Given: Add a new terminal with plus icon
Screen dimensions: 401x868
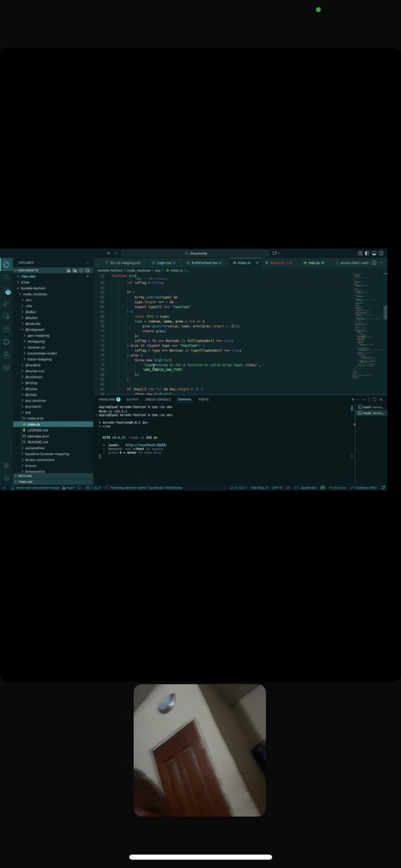Looking at the screenshot, I should (x=353, y=399).
